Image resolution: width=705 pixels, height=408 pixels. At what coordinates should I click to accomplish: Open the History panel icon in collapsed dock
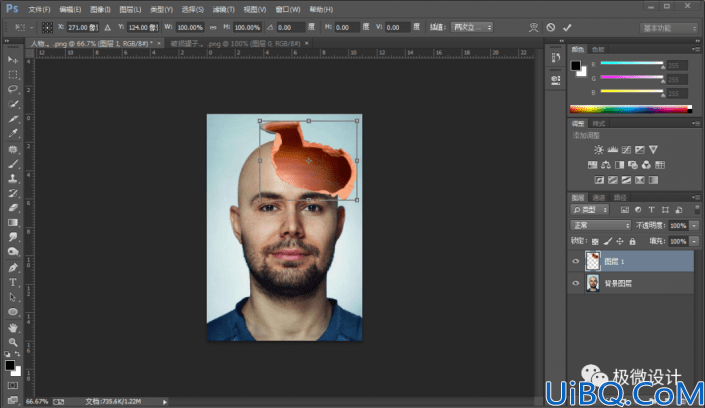click(556, 58)
